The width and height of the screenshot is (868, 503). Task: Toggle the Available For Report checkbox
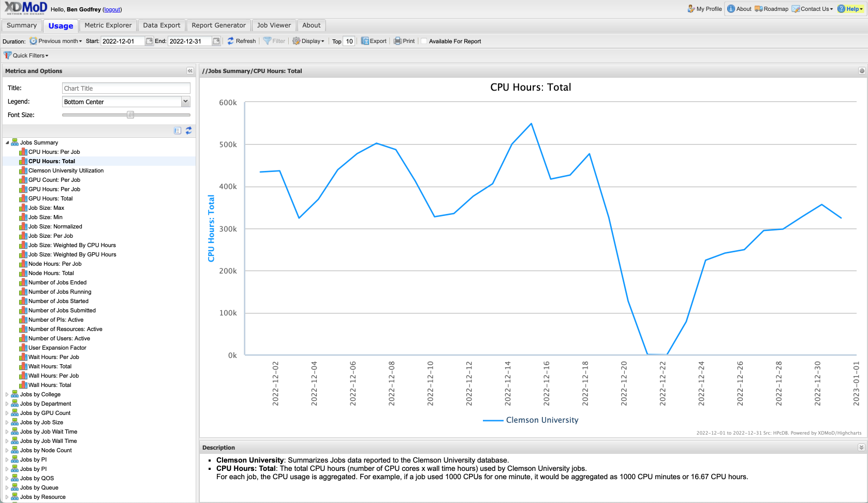(x=424, y=41)
